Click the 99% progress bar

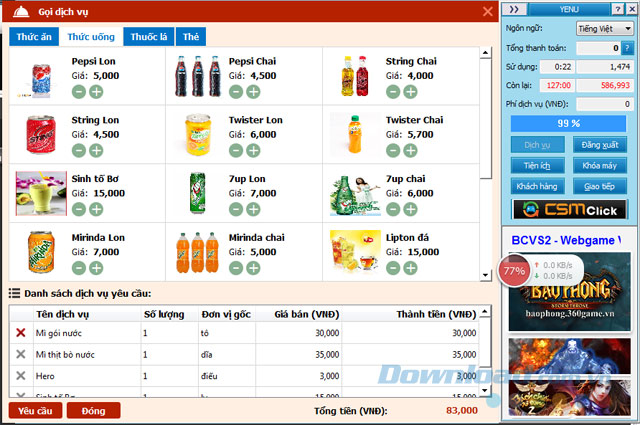pos(569,124)
